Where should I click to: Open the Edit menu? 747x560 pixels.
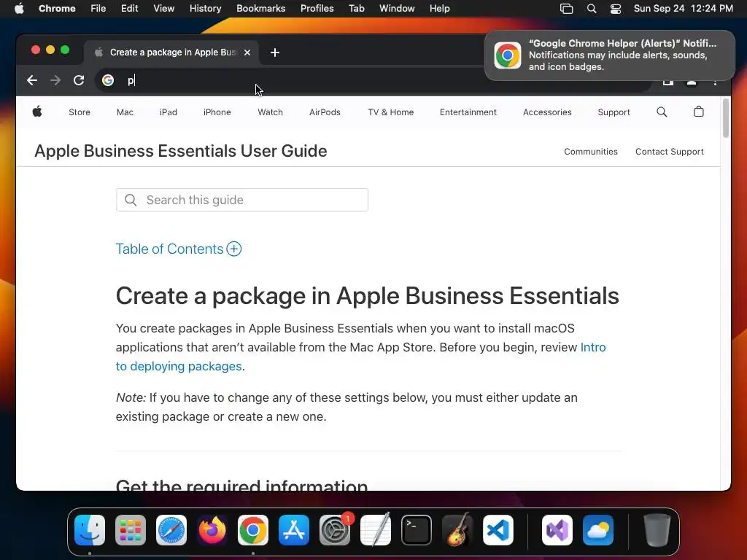point(130,8)
